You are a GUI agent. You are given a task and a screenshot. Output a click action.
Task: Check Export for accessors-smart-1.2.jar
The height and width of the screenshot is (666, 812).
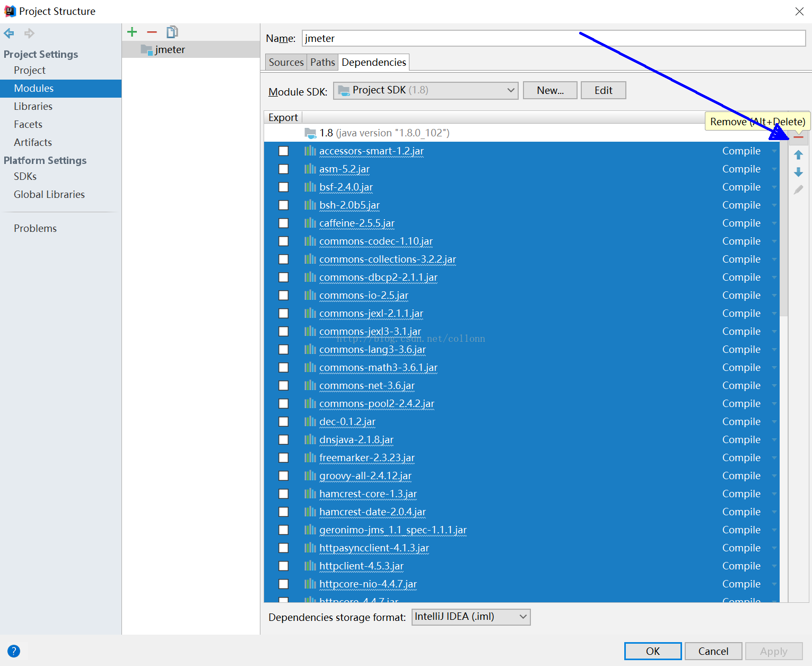(x=284, y=151)
